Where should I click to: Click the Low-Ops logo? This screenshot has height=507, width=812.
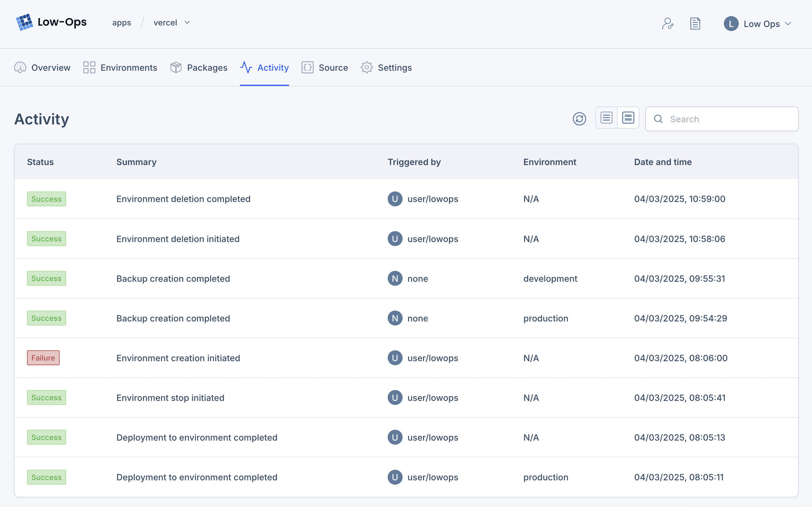coord(24,22)
